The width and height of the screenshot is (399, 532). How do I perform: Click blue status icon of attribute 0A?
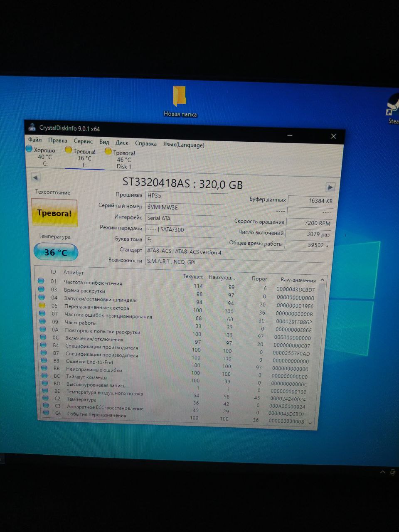(42, 328)
